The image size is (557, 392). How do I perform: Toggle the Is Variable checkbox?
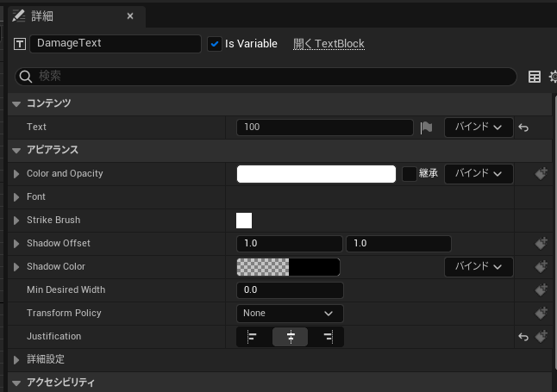[x=215, y=44]
